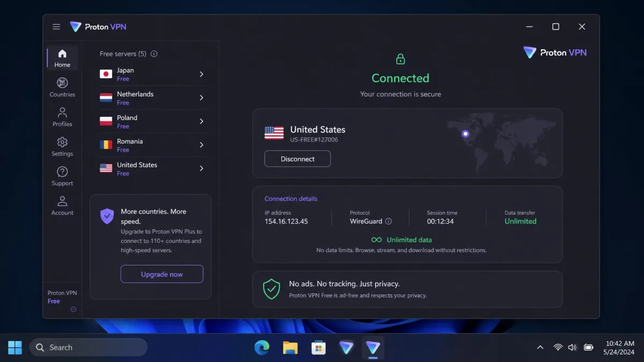The width and height of the screenshot is (644, 362).
Task: Click the infinity icon beside Unlimited data
Action: (377, 240)
